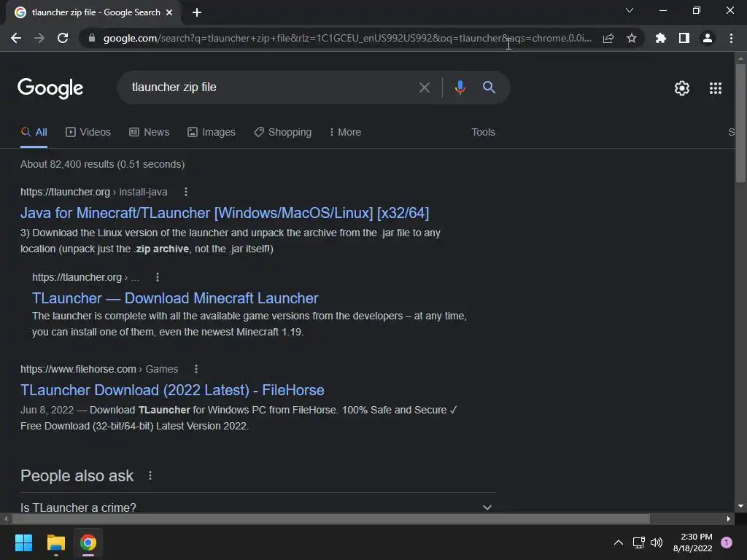Open the search Tools options
The height and width of the screenshot is (560, 747).
[x=483, y=133]
